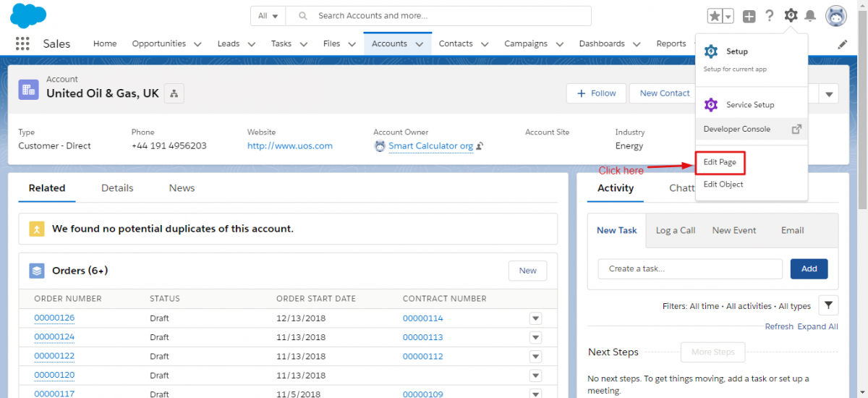Click the Add task button
The height and width of the screenshot is (398, 868).
coord(809,268)
